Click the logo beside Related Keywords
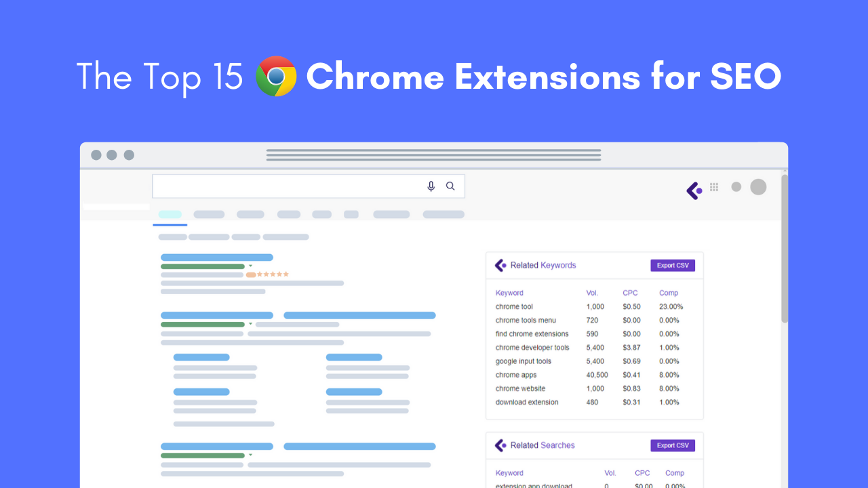Viewport: 868px width, 488px height. point(500,265)
